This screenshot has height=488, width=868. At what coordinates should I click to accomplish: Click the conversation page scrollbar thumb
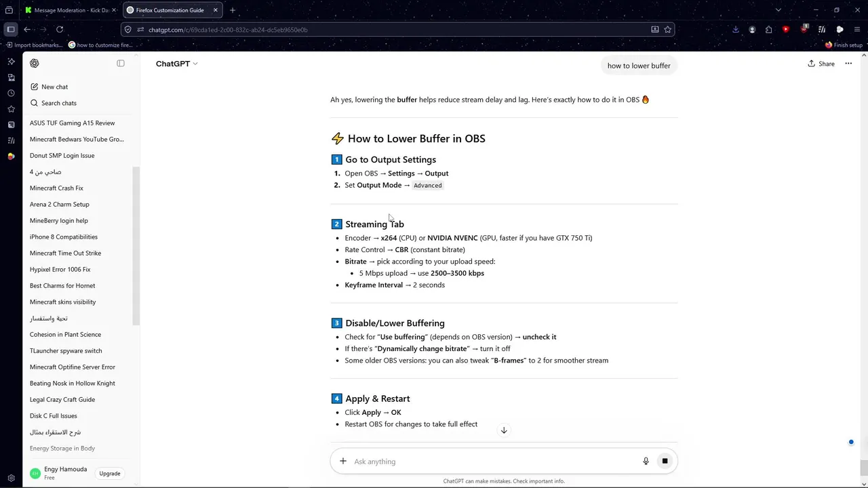click(863, 467)
